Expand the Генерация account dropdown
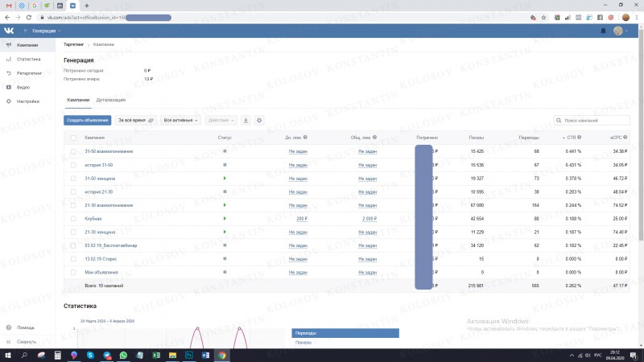The width and height of the screenshot is (644, 362). [43, 31]
